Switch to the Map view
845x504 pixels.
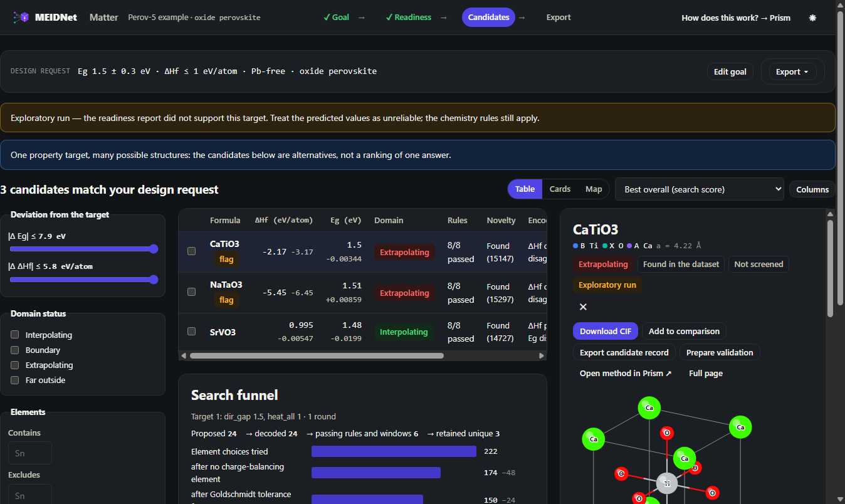(x=594, y=189)
